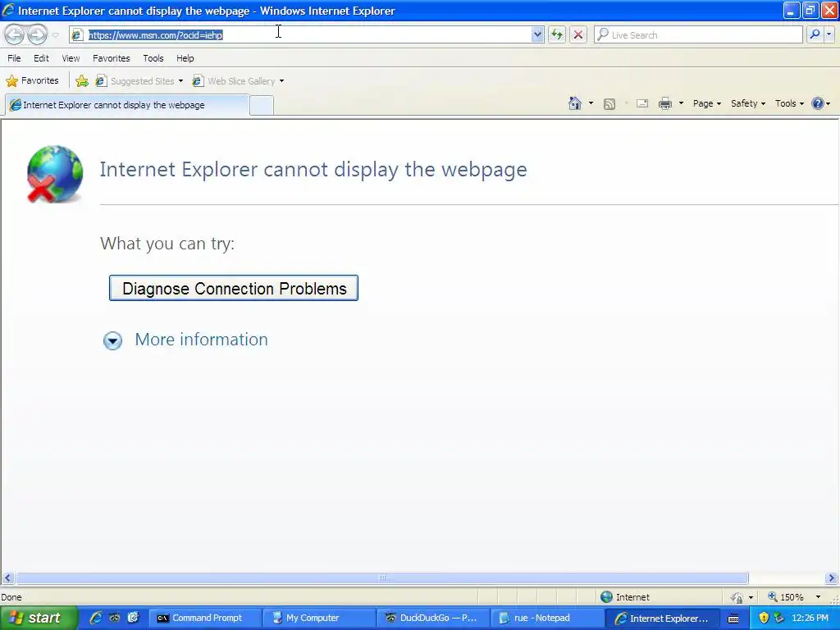Stop loading with the red X icon
The image size is (840, 630).
point(578,34)
